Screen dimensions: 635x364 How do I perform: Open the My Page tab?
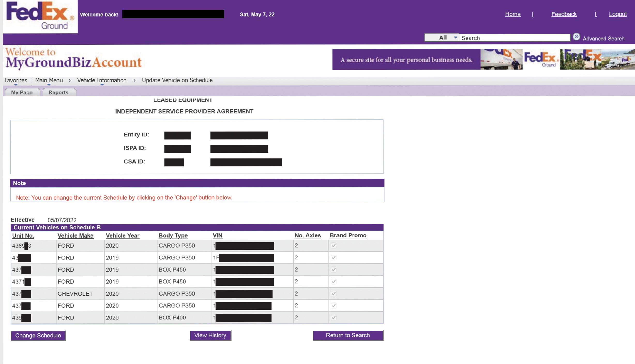pyautogui.click(x=22, y=93)
